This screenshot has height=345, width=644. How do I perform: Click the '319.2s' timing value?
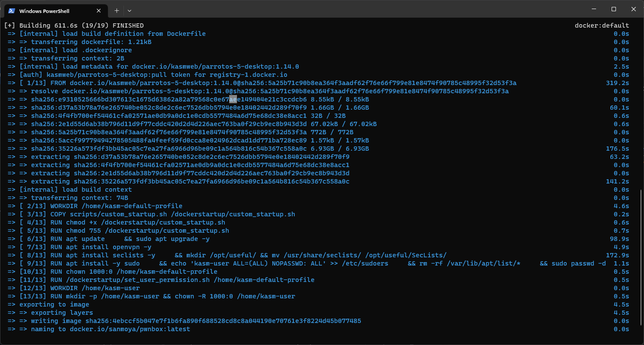click(617, 83)
